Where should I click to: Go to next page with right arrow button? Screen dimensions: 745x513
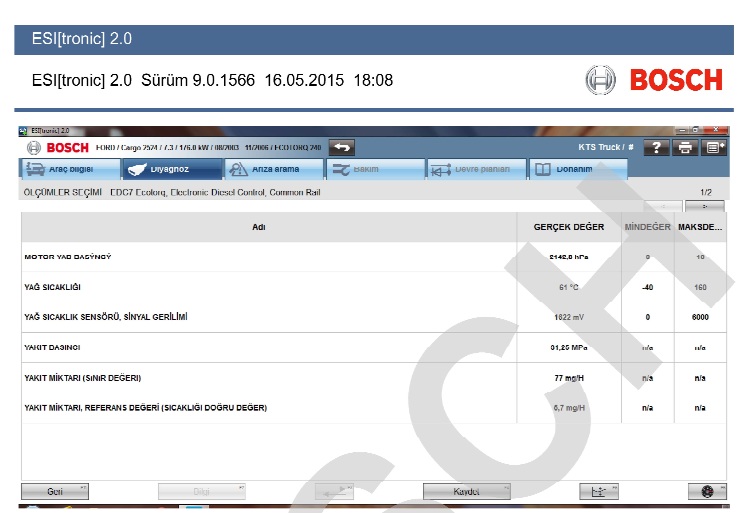705,206
